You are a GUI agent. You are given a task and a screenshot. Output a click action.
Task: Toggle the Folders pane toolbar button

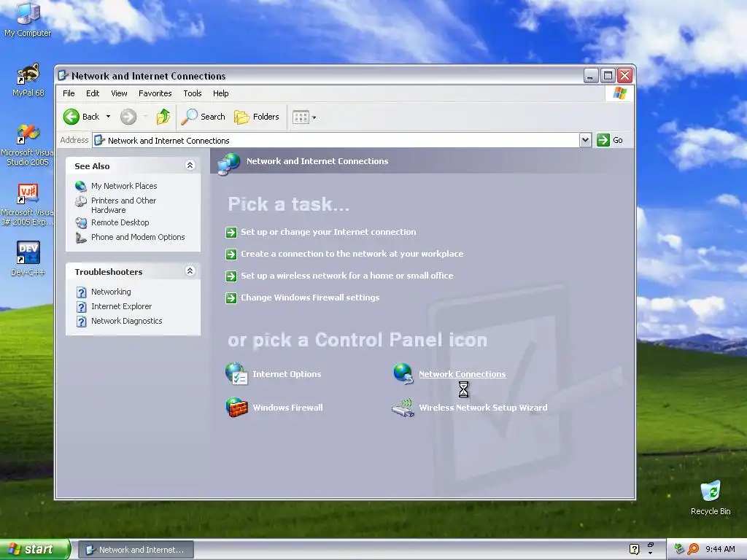coord(256,117)
